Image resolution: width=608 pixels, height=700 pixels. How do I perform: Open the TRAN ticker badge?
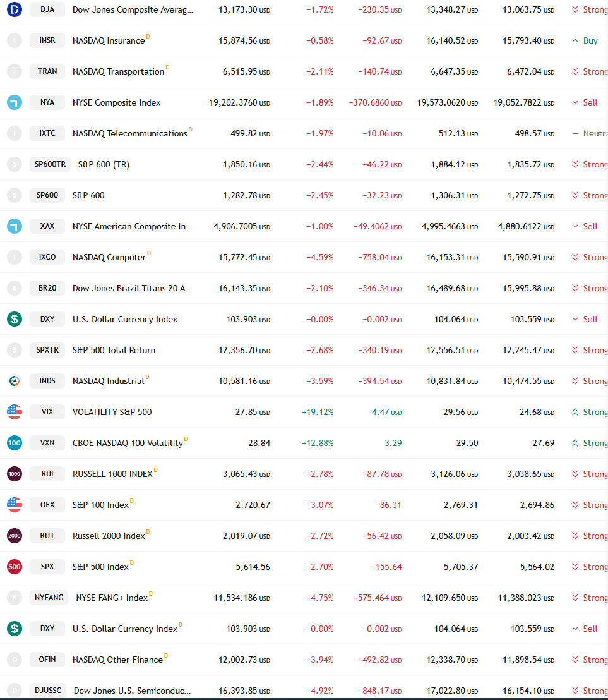tap(47, 71)
